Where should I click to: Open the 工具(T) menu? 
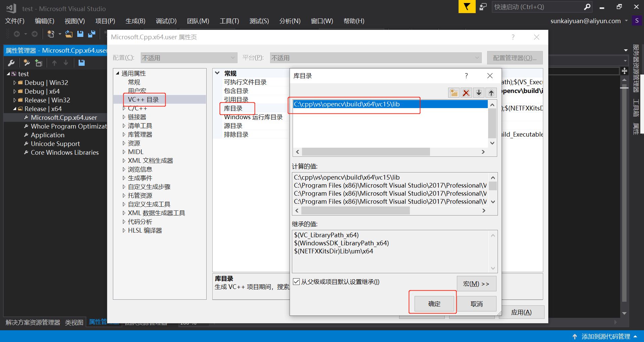[x=229, y=21]
